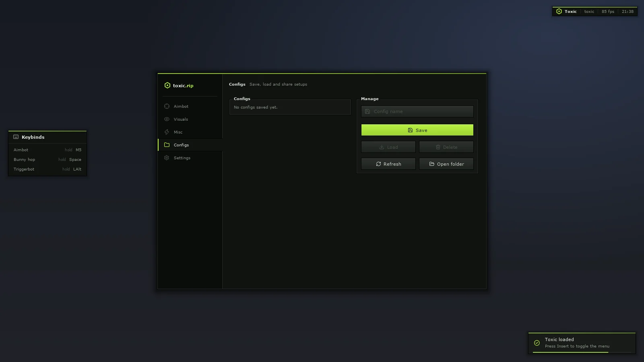Click the Aimbot keybind M5 value
This screenshot has height=362, width=644.
[x=78, y=150]
